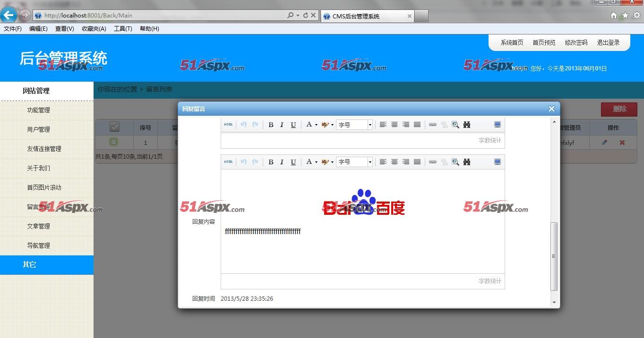The height and width of the screenshot is (338, 644).
Task: Center text in reply content editor
Action: click(395, 162)
